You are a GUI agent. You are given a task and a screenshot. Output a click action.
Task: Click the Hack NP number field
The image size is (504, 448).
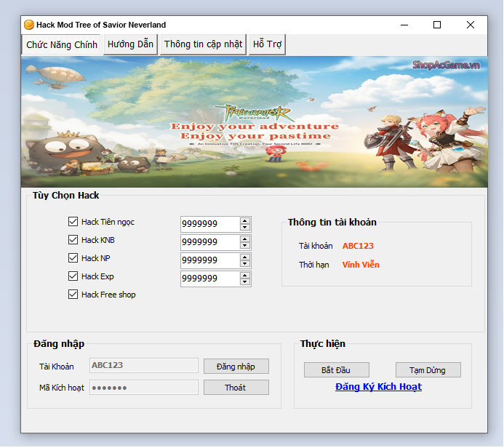pyautogui.click(x=210, y=260)
